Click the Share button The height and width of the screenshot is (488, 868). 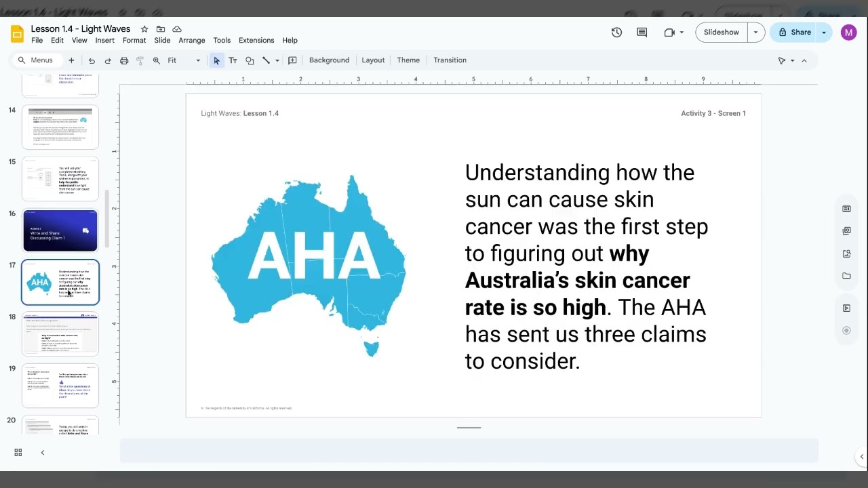click(x=793, y=33)
